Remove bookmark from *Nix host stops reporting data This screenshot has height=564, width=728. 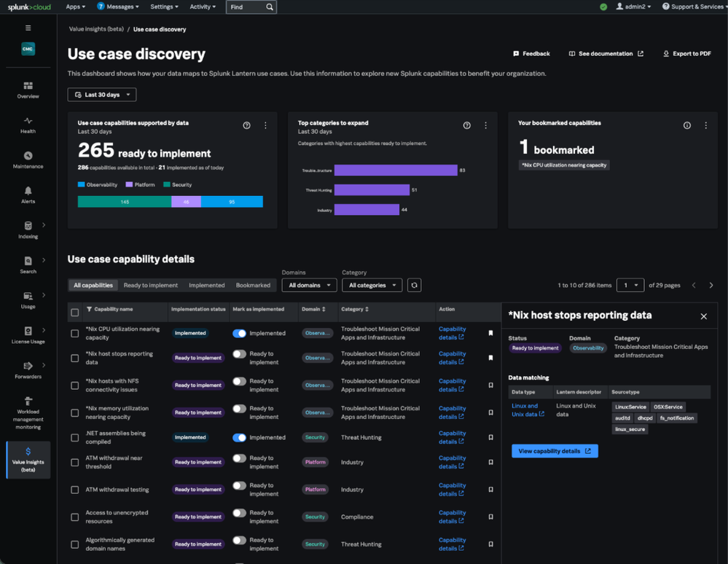coord(490,358)
